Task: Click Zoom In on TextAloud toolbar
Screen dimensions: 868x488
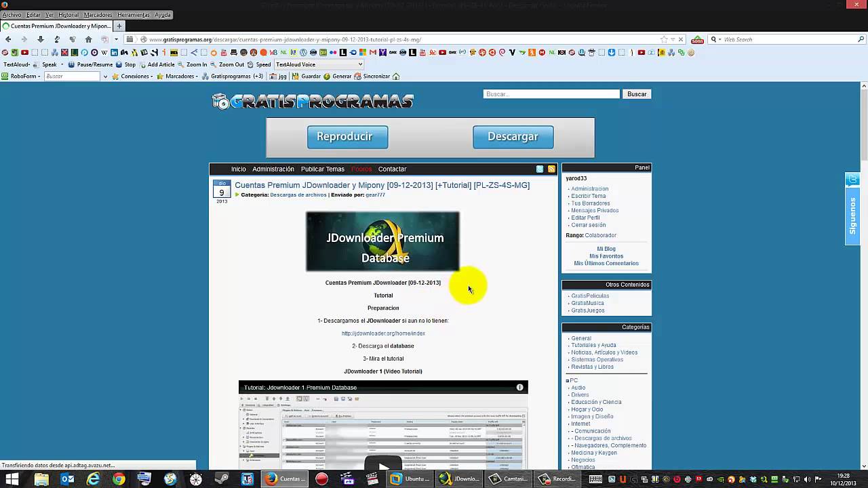Action: point(193,64)
